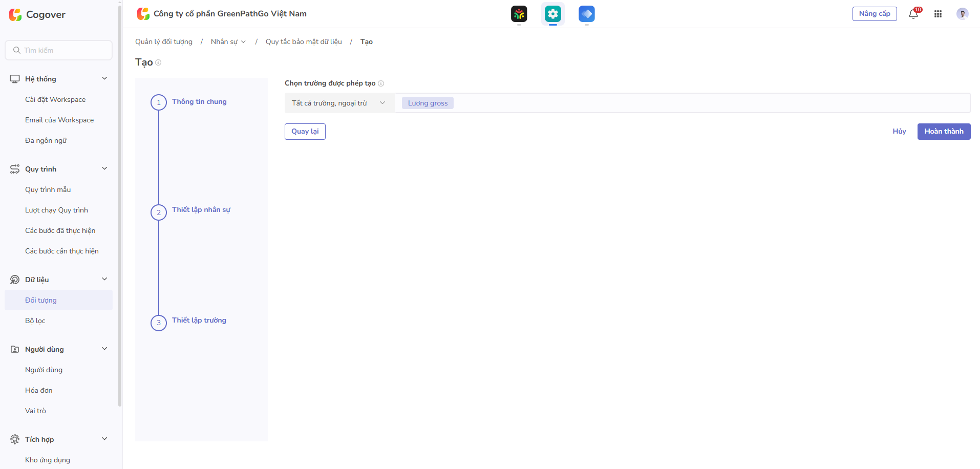
Task: Click info icon beside Chọn trường được phép tạo
Action: [x=381, y=83]
